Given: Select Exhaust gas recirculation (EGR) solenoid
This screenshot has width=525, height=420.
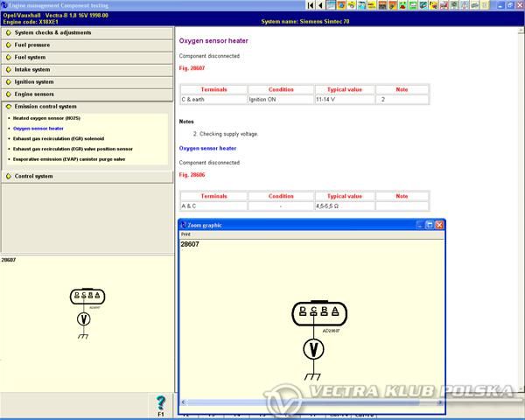Looking at the screenshot, I should pyautogui.click(x=59, y=138).
